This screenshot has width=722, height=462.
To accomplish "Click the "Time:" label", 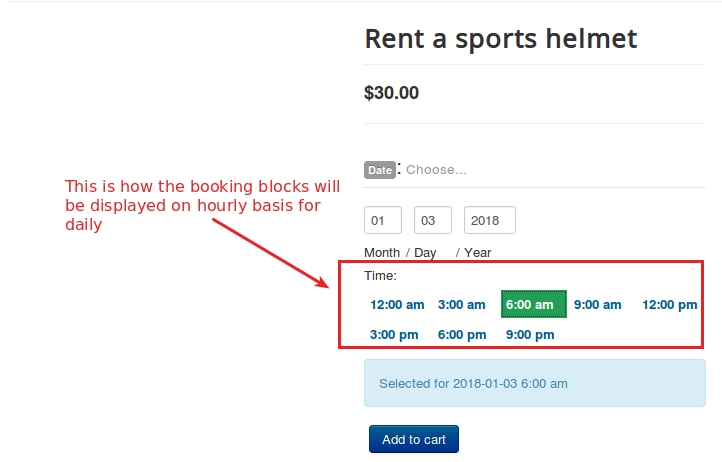I will coord(380,275).
